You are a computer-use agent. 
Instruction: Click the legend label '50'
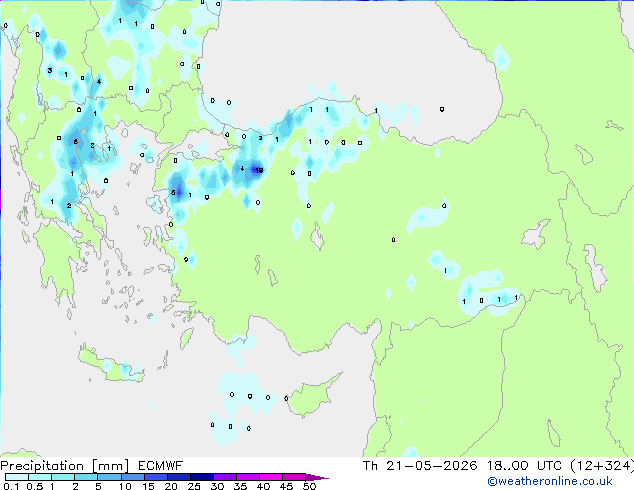309,486
